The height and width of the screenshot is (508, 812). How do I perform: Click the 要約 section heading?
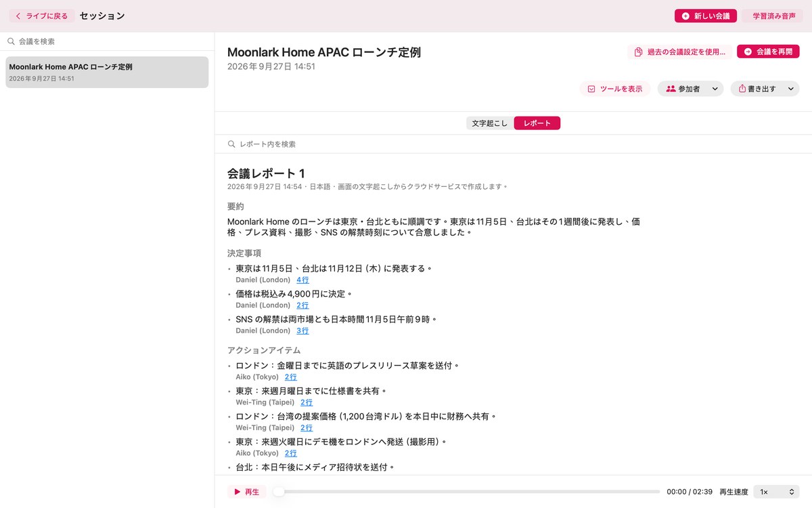click(235, 206)
